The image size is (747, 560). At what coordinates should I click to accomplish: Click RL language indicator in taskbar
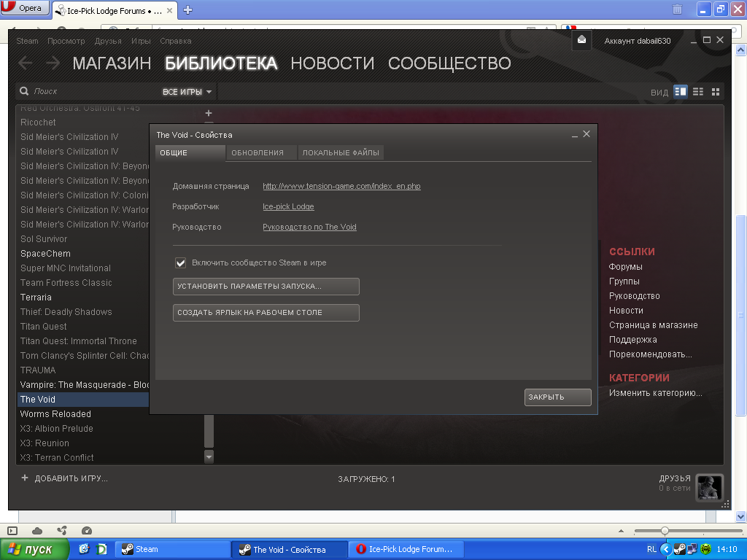(651, 549)
